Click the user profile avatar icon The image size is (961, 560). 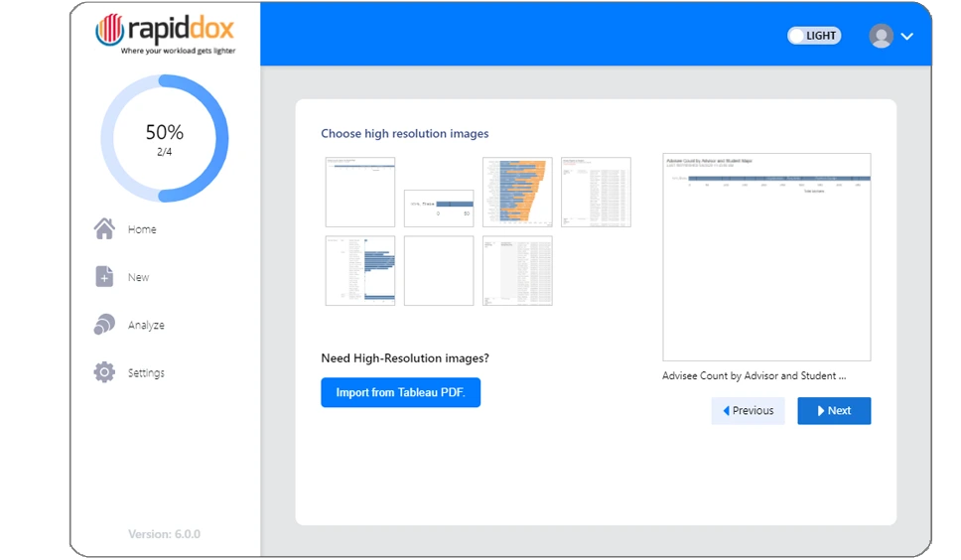[881, 36]
